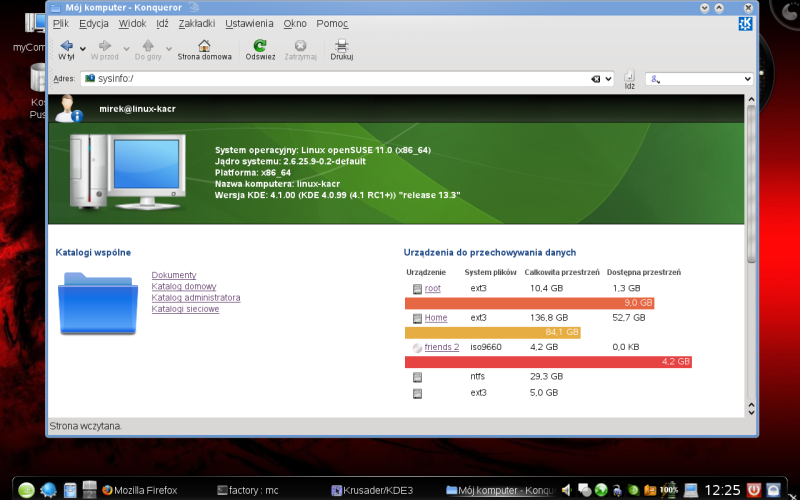This screenshot has height=500, width=800.
Task: Open the volume speaker tray icon
Action: click(x=566, y=490)
